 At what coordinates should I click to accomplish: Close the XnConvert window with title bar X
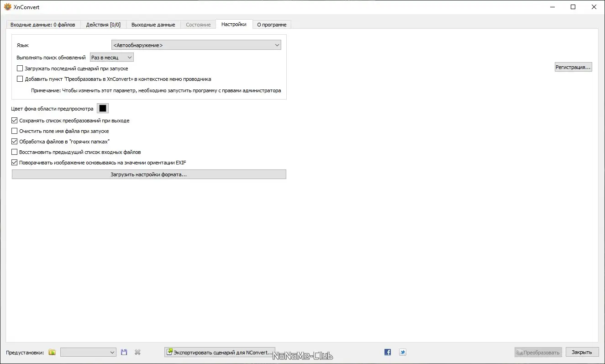click(x=594, y=7)
